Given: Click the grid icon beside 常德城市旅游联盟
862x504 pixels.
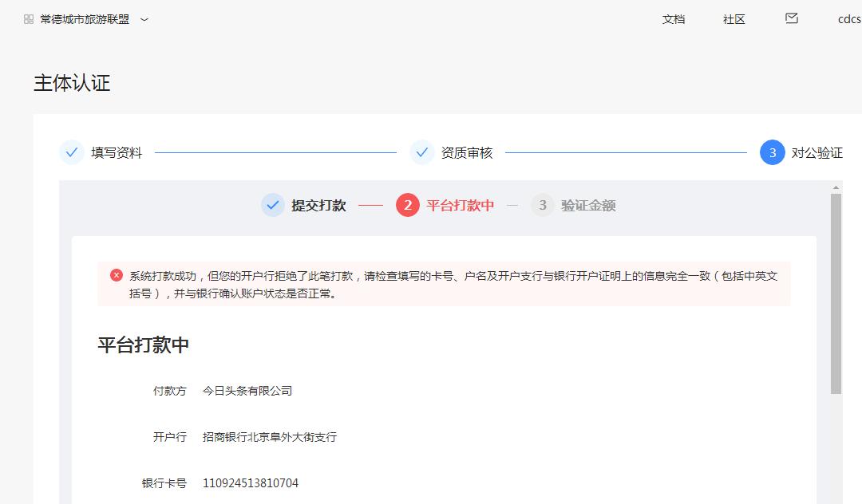Looking at the screenshot, I should (x=29, y=19).
